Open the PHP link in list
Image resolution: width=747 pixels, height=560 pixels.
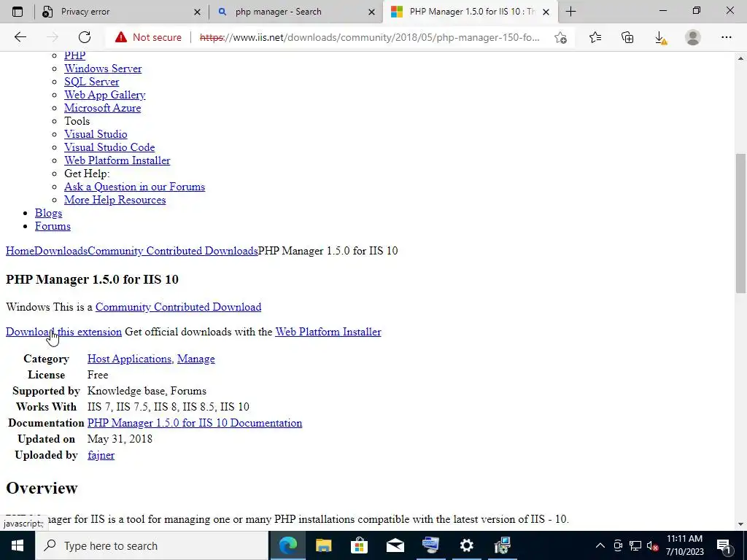click(x=75, y=55)
